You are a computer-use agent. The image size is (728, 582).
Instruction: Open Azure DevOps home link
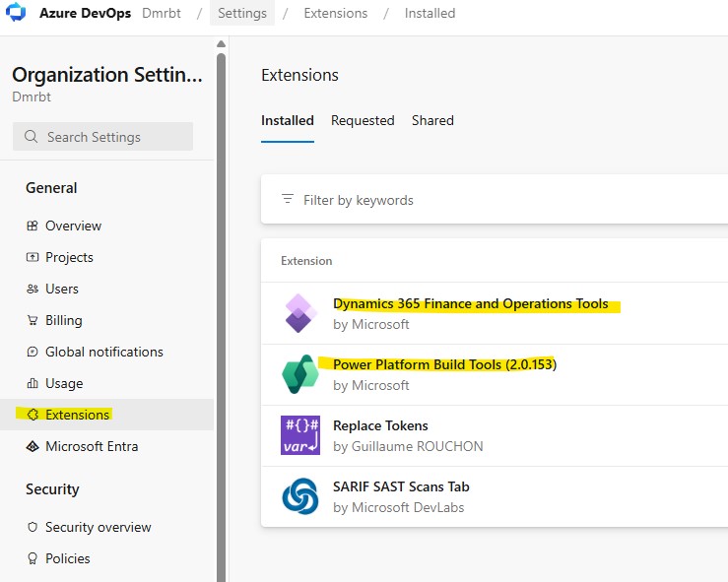pyautogui.click(x=85, y=13)
